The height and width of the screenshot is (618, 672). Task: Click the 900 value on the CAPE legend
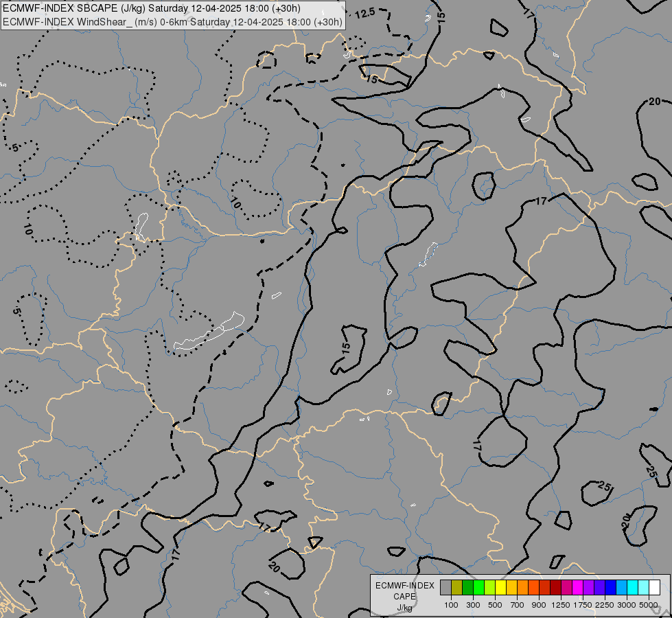(539, 605)
